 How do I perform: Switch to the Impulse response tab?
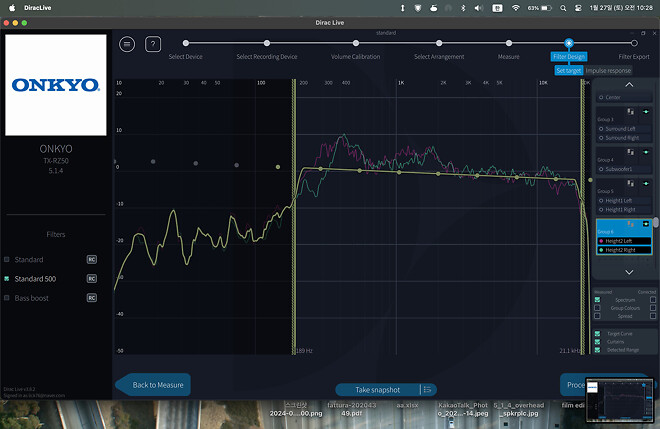point(608,71)
